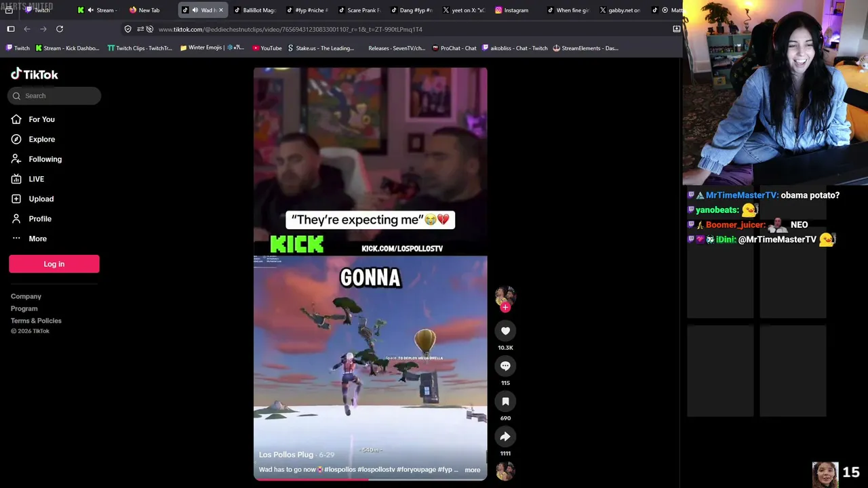
Task: Click the #lospollos hashtag in caption
Action: 340,470
